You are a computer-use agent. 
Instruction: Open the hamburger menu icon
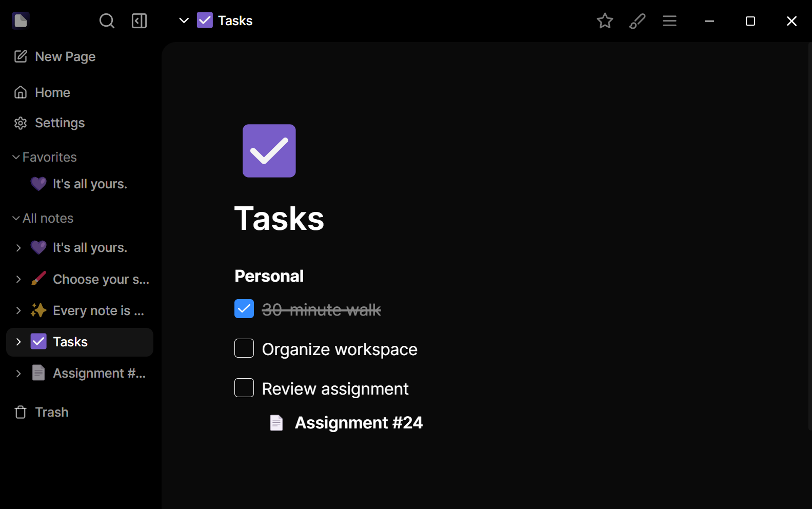point(669,21)
